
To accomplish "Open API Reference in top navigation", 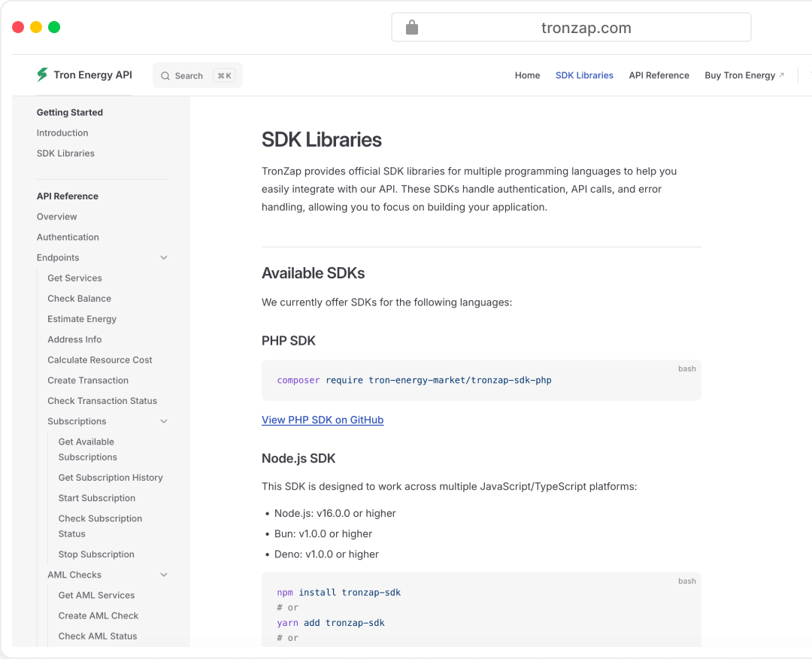I will (x=659, y=75).
